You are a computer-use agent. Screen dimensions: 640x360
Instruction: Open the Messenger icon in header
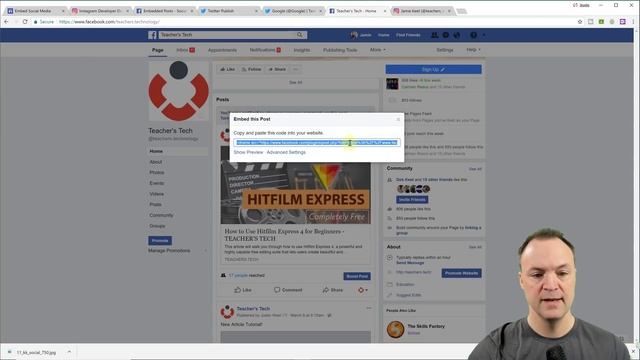pyautogui.click(x=446, y=35)
